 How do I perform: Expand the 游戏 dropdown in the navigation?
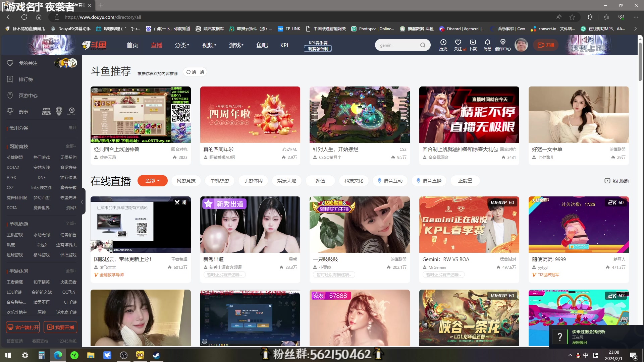click(x=236, y=45)
